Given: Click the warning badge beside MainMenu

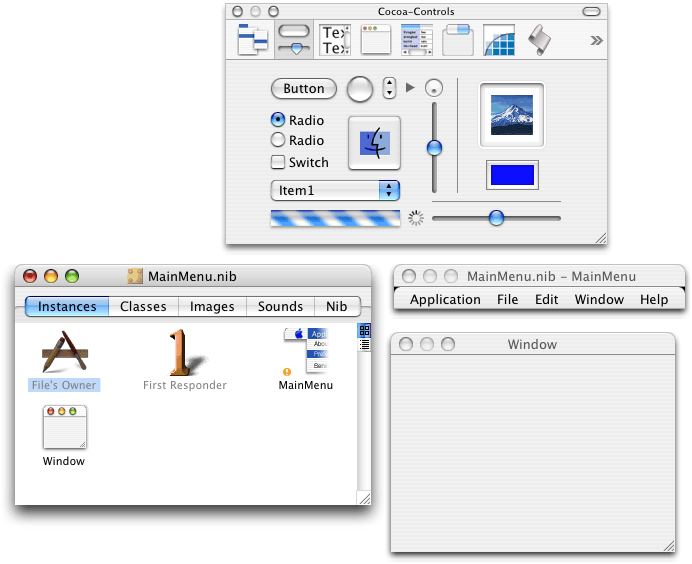Looking at the screenshot, I should coord(287,372).
